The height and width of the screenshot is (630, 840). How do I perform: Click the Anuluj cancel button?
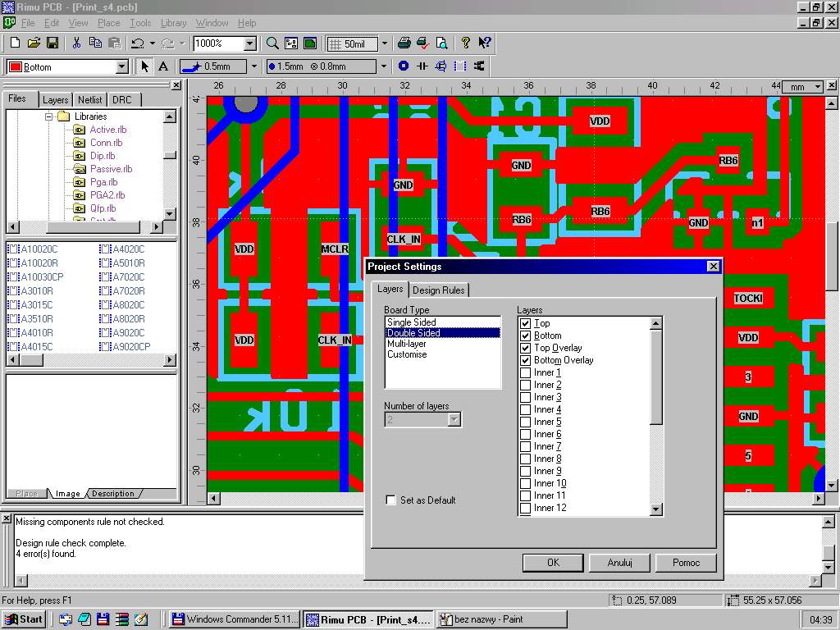[x=619, y=563]
